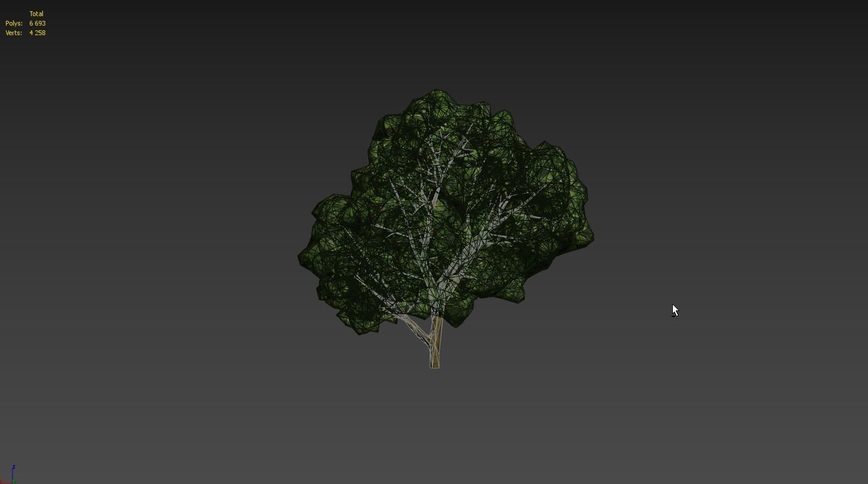Click the Polys count '6 693'
The width and height of the screenshot is (868, 484).
click(x=37, y=23)
